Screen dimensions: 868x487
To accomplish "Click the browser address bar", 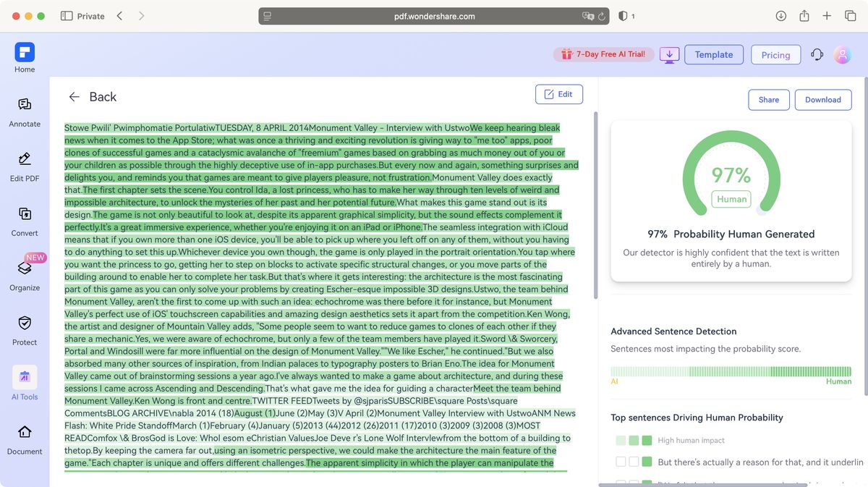I will [x=434, y=14].
